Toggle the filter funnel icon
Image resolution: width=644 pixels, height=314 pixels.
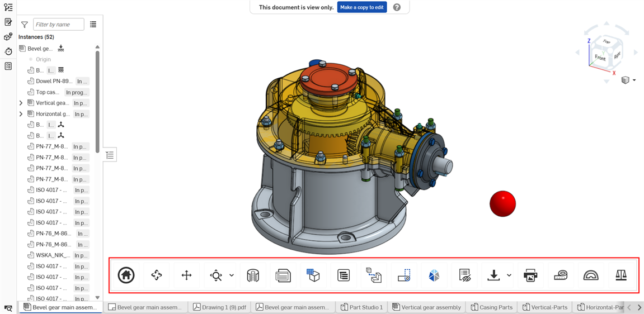pyautogui.click(x=25, y=25)
